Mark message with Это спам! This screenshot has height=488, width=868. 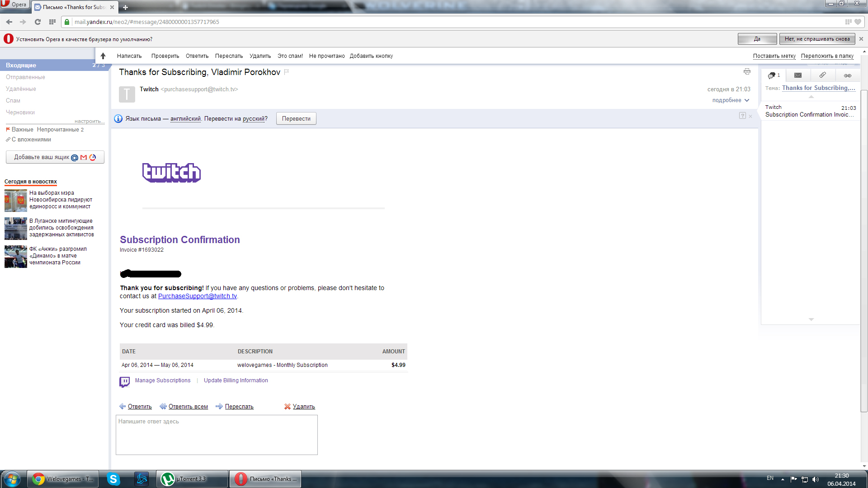[x=290, y=56]
